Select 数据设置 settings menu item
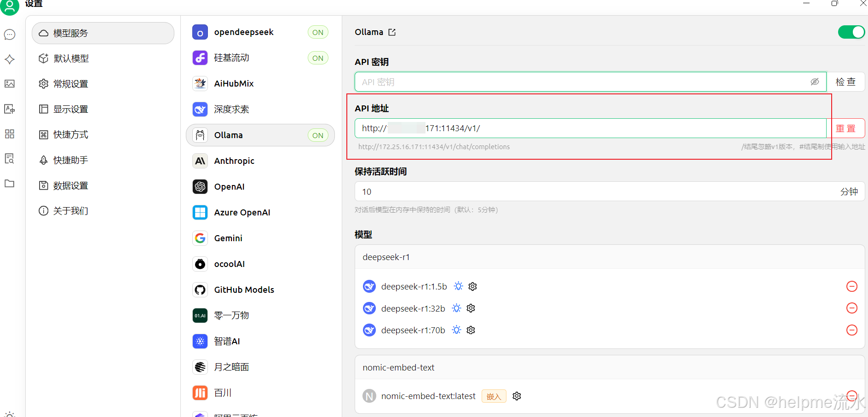Image resolution: width=868 pixels, height=417 pixels. (103, 185)
